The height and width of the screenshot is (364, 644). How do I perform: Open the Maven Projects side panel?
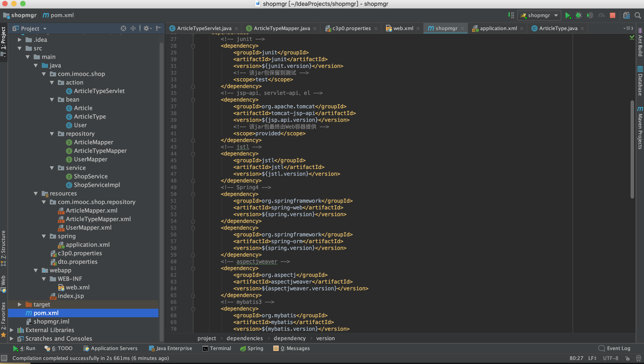pos(640,128)
